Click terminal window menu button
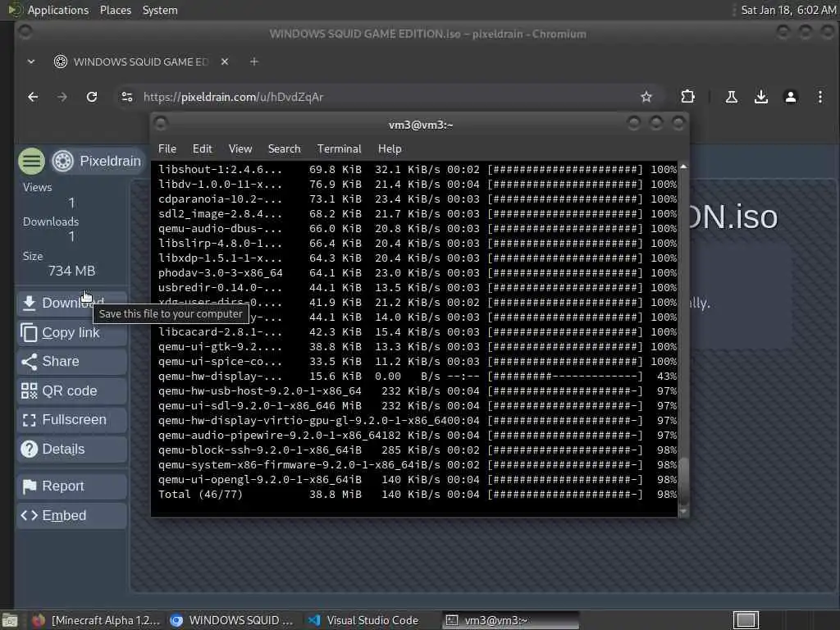840x630 pixels. point(160,124)
